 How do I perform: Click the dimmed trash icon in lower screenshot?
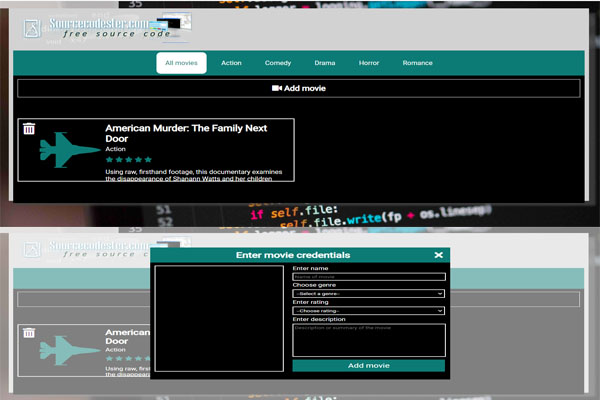pyautogui.click(x=29, y=333)
